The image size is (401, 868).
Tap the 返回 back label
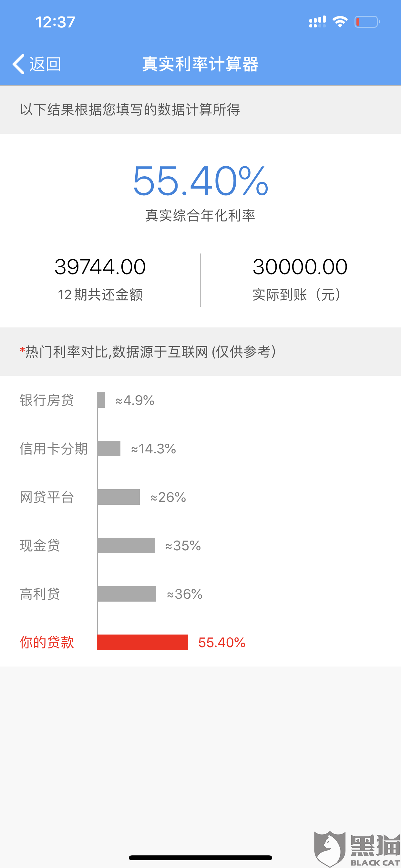[45, 64]
